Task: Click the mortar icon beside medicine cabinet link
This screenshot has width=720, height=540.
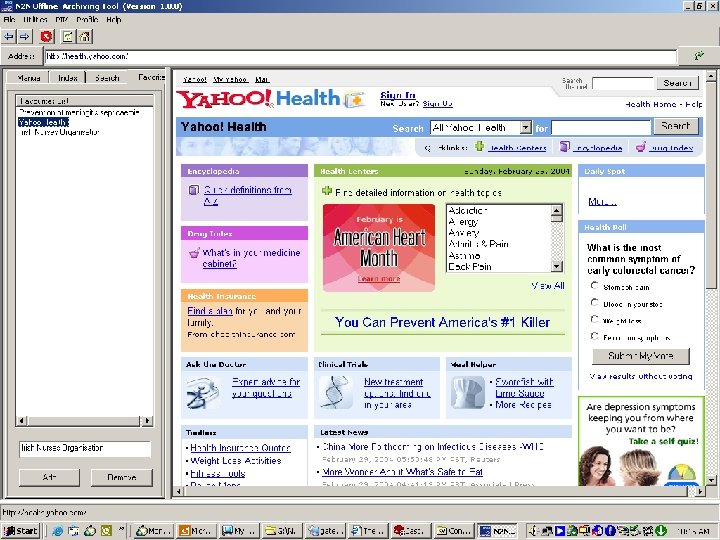Action: [x=194, y=253]
